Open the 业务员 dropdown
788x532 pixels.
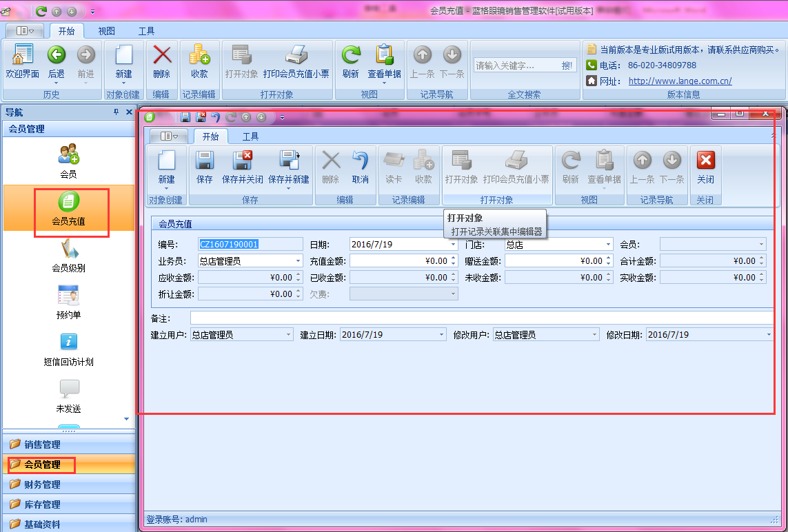(x=298, y=261)
